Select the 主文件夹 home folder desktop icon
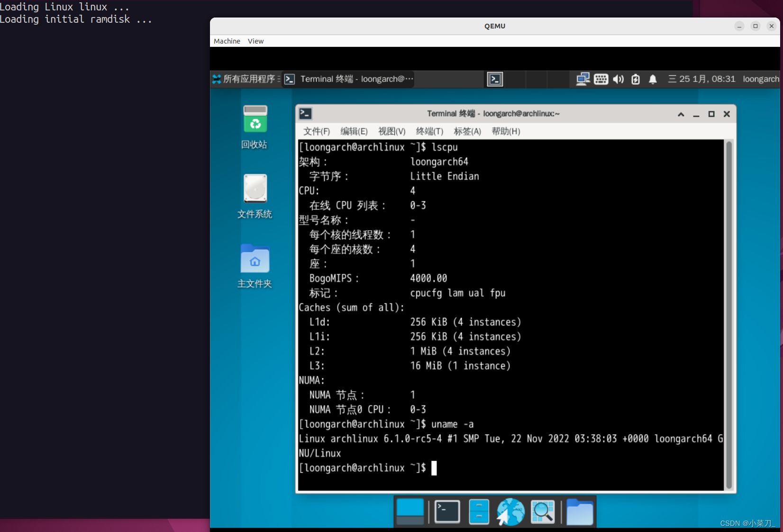 (x=255, y=266)
